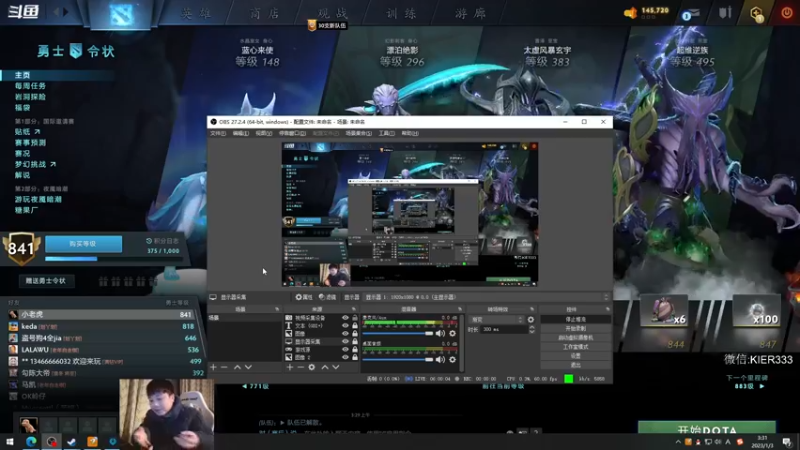Viewport: 800px width, 450px height.
Task: Remove scene with minus icon in OBS
Action: point(224,367)
